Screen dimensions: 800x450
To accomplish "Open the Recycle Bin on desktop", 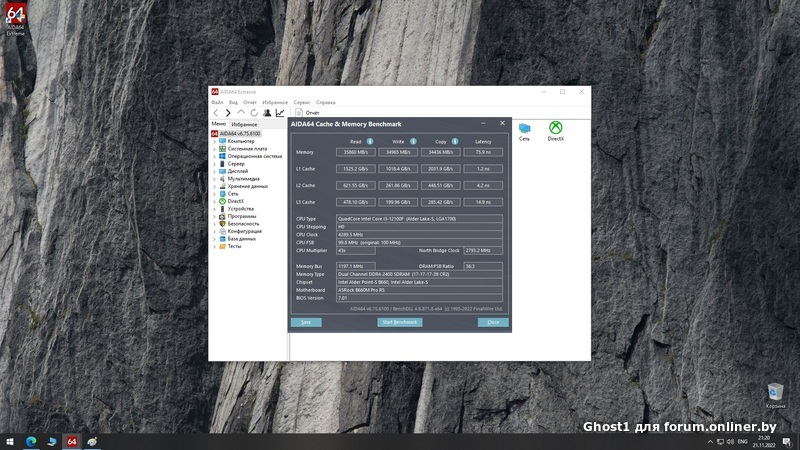I will [775, 391].
